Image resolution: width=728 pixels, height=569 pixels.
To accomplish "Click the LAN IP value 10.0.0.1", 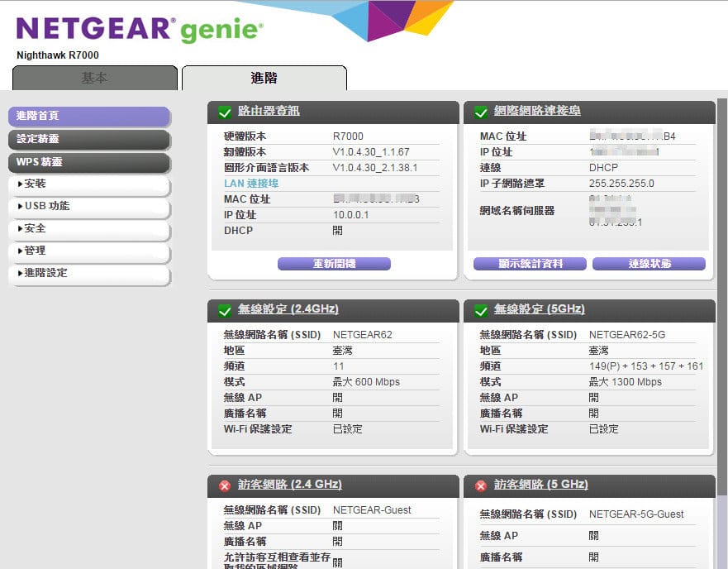I will (x=351, y=215).
